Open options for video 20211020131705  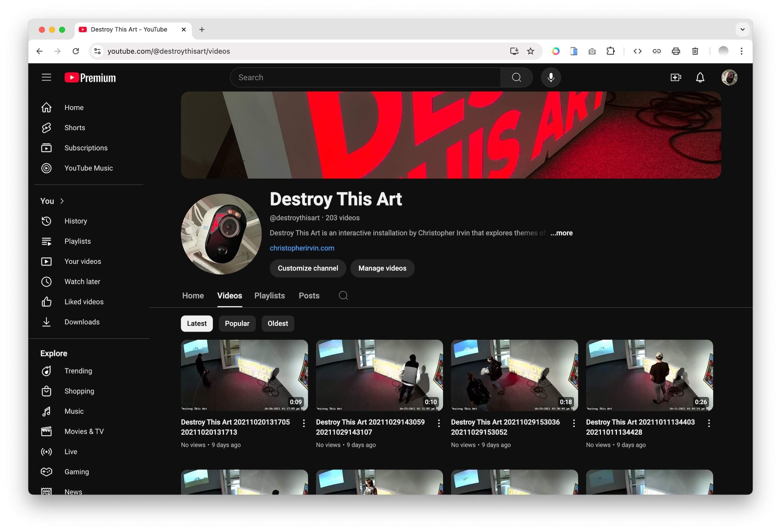304,423
